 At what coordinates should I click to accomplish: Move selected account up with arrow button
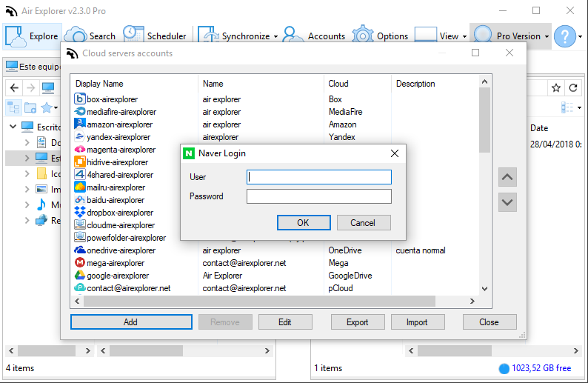click(x=507, y=177)
